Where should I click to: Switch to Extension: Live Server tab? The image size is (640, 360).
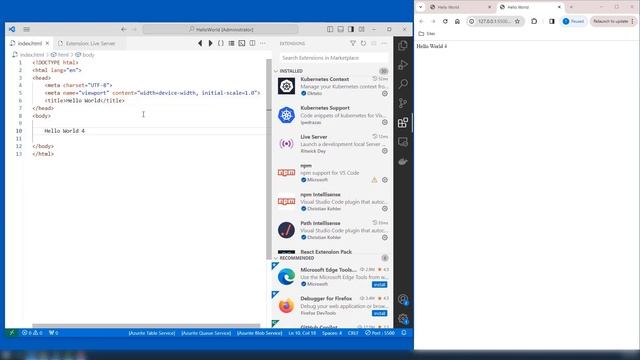[90, 43]
